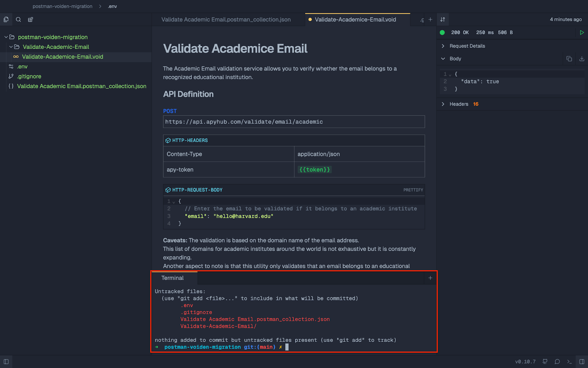Toggle right panel layout icon
Viewport: 588px width, 368px height.
(582, 361)
